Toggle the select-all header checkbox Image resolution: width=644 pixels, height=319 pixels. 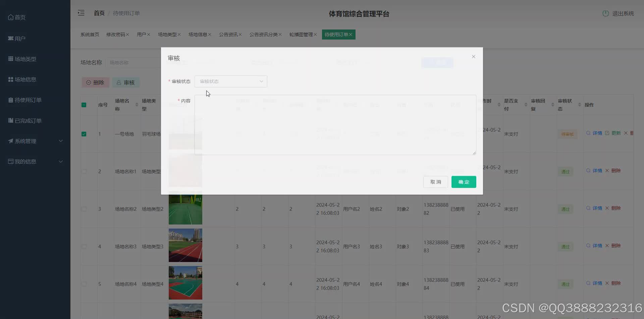click(x=84, y=105)
